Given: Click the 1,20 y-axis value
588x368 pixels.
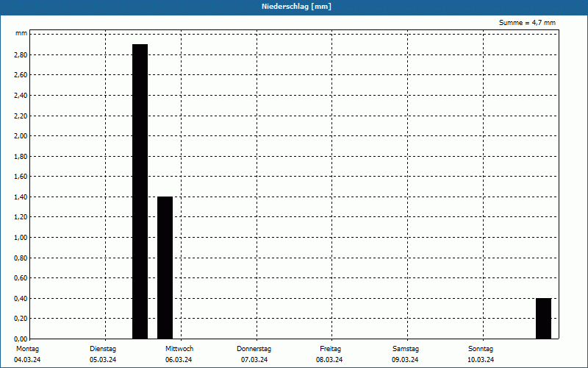Looking at the screenshot, I should click(x=21, y=217).
